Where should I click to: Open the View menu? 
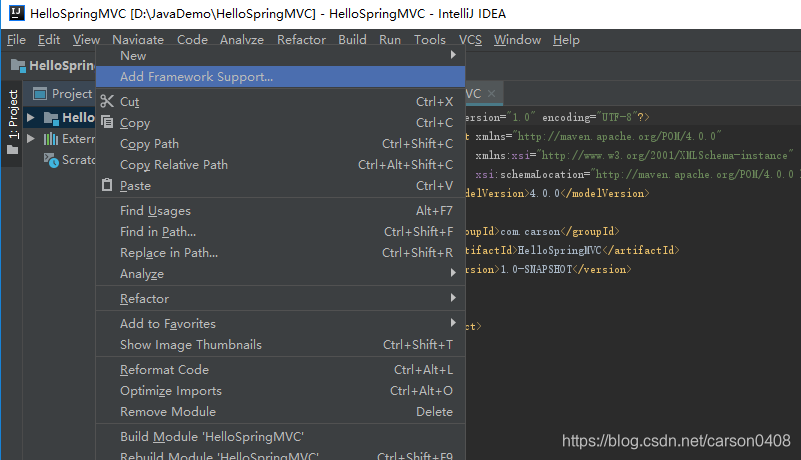(86, 39)
